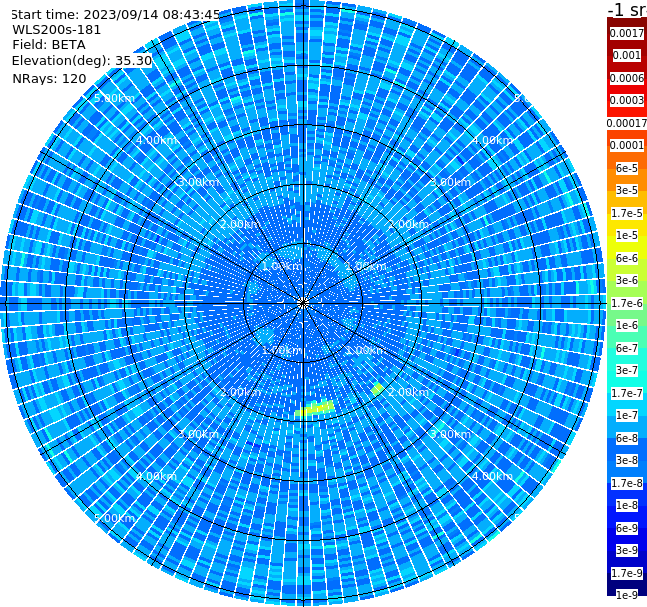Select the 1e-8 color bar label

pyautogui.click(x=627, y=505)
